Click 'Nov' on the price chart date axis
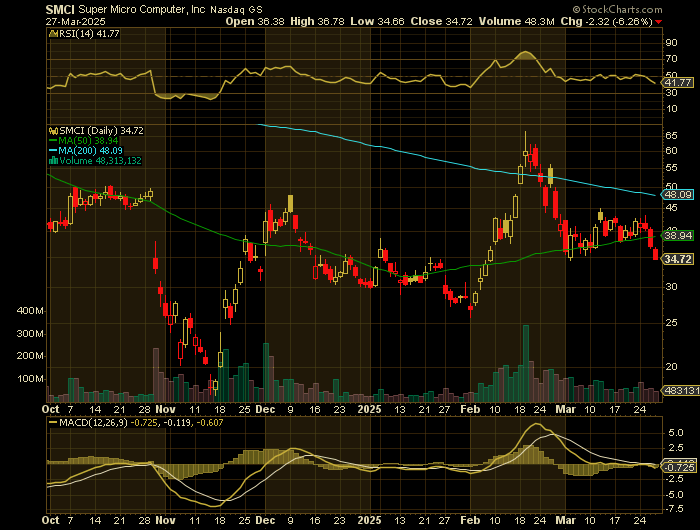Image resolution: width=700 pixels, height=530 pixels. coord(165,409)
